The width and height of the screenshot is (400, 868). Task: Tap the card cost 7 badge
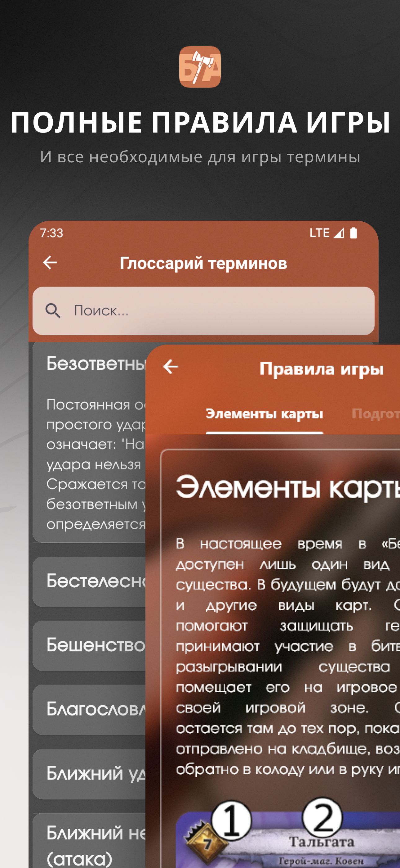coord(207,844)
